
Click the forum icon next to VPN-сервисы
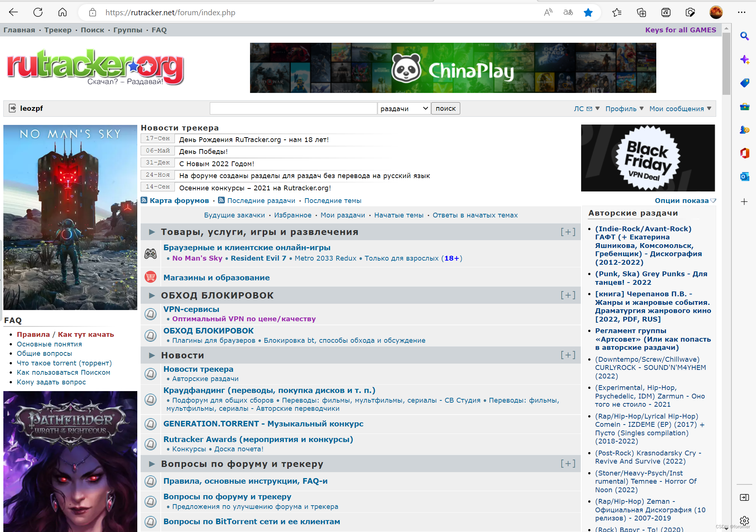tap(150, 314)
